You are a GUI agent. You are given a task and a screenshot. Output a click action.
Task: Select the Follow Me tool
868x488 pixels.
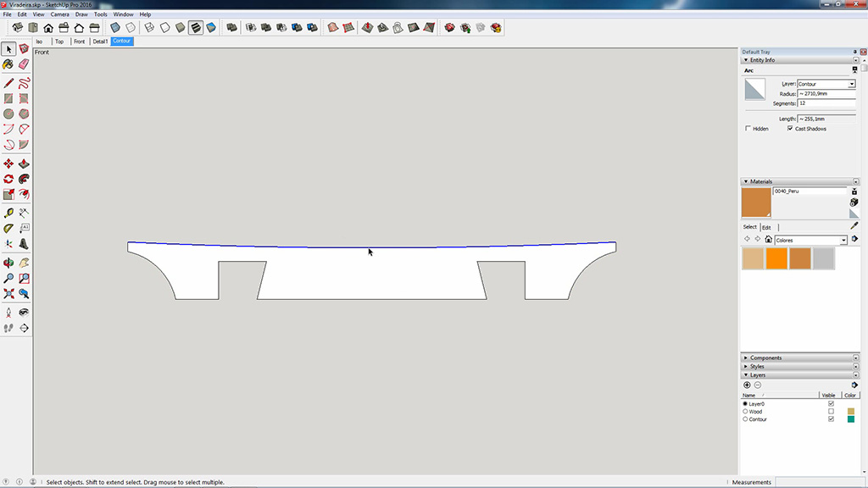pyautogui.click(x=24, y=180)
